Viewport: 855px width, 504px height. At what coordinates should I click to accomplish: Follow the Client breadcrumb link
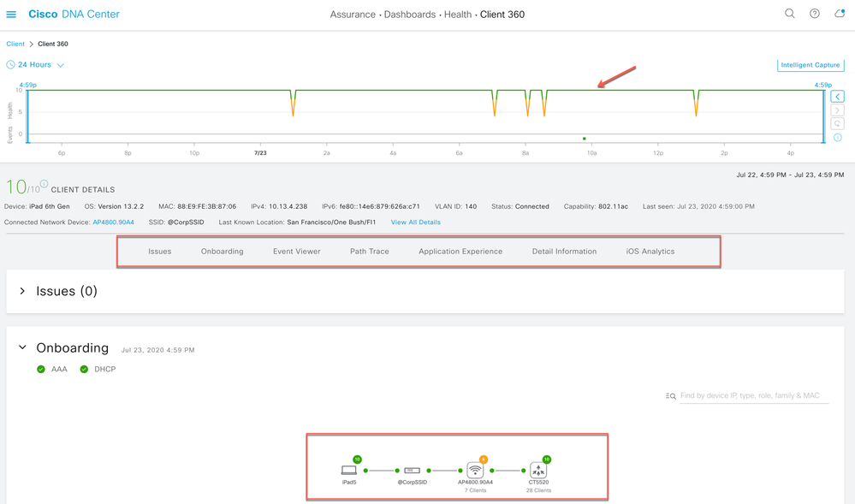coord(15,44)
